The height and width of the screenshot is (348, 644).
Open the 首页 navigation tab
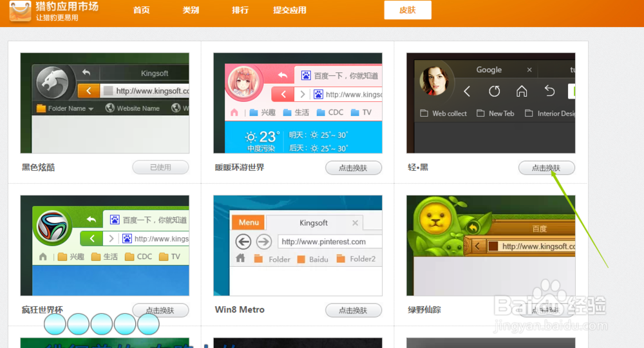[x=141, y=10]
